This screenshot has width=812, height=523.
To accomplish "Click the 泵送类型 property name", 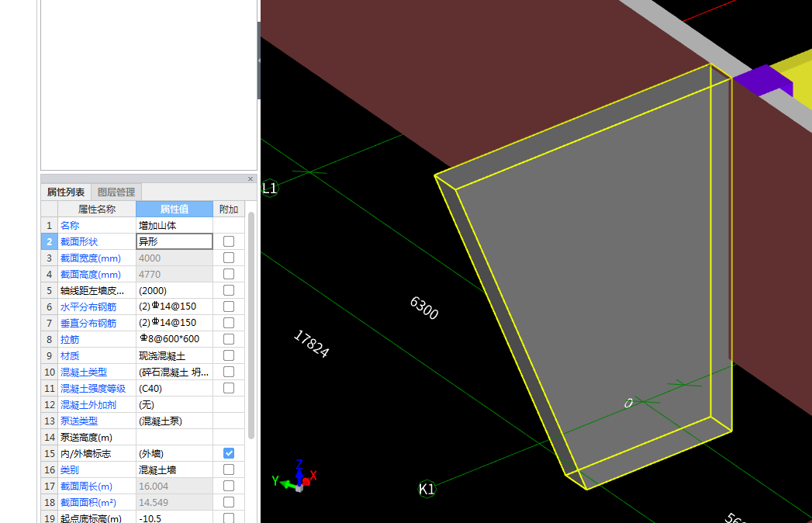I will pyautogui.click(x=78, y=421).
